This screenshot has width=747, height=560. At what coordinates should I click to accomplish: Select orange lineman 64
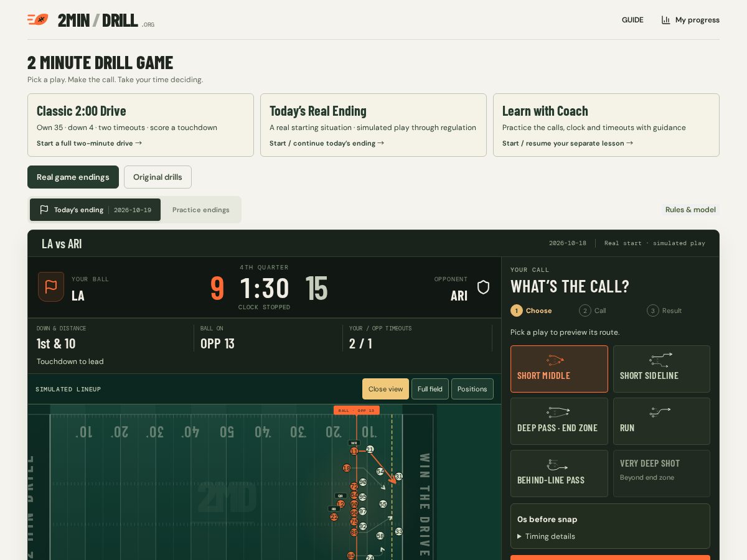tap(354, 495)
